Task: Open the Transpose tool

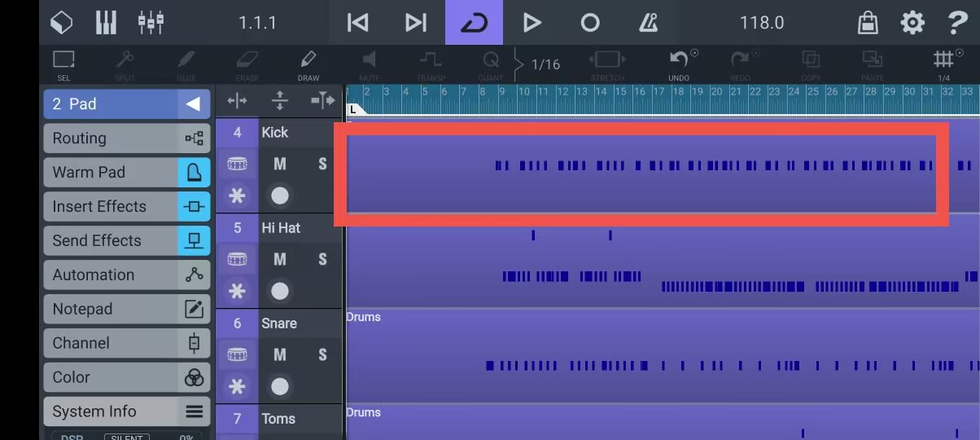Action: [431, 64]
